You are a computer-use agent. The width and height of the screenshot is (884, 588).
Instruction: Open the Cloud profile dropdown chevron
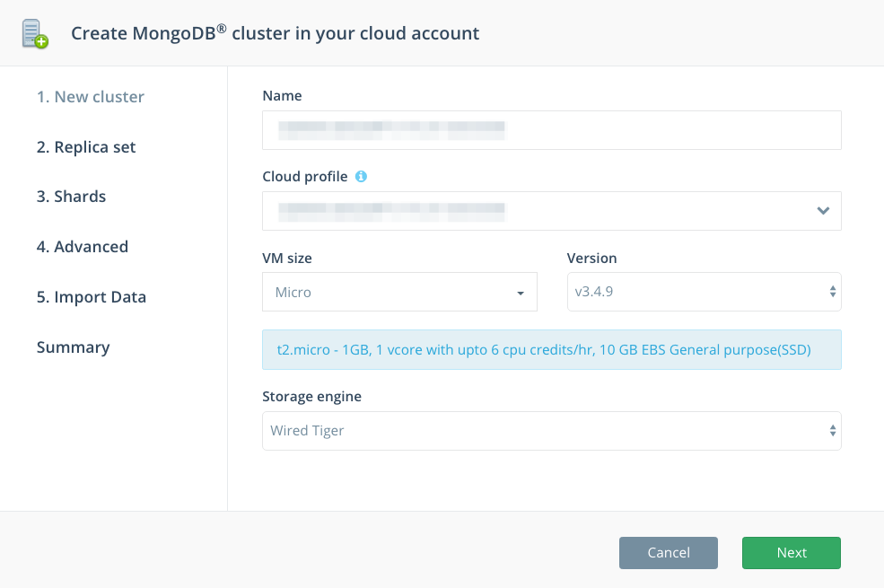823,211
